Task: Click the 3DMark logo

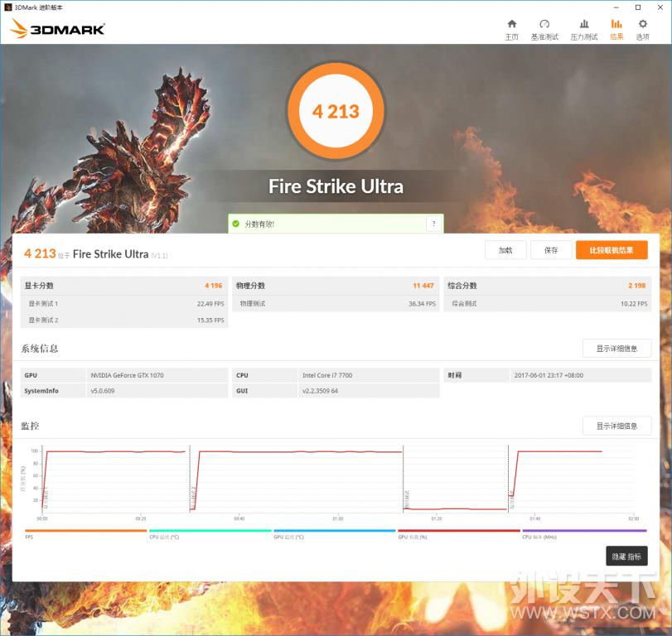Action: tap(57, 29)
